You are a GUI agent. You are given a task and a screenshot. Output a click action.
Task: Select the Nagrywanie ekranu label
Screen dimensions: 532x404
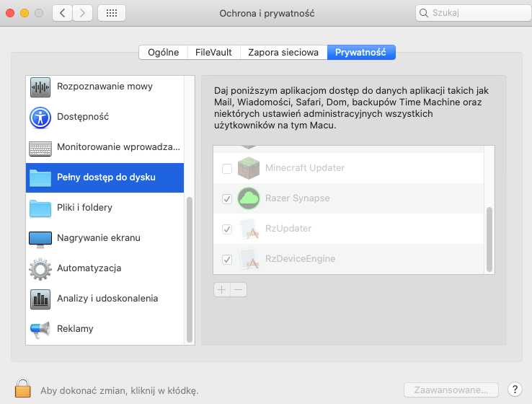pyautogui.click(x=99, y=237)
